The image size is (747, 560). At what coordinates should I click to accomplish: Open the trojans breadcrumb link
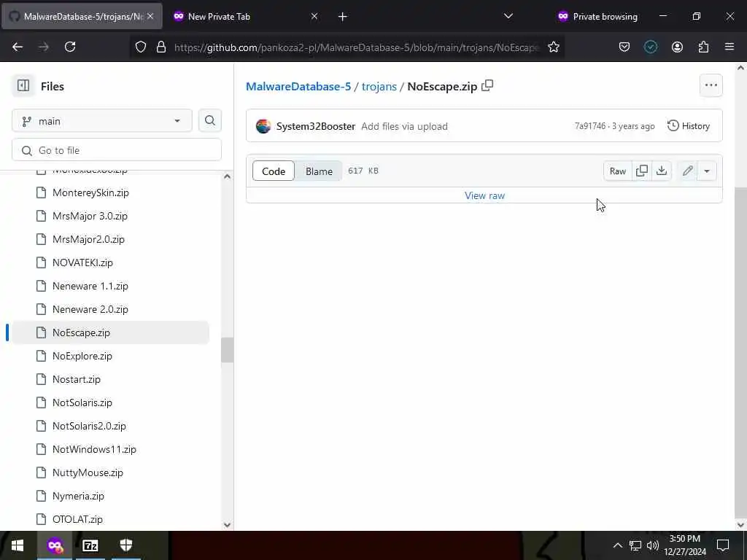tap(379, 86)
